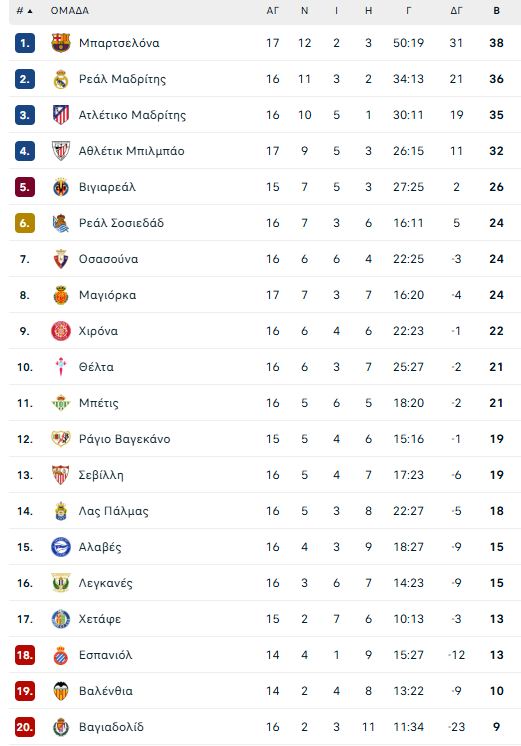Select the Rayo Vallecano crest icon
This screenshot has width=521, height=746.
(x=61, y=439)
